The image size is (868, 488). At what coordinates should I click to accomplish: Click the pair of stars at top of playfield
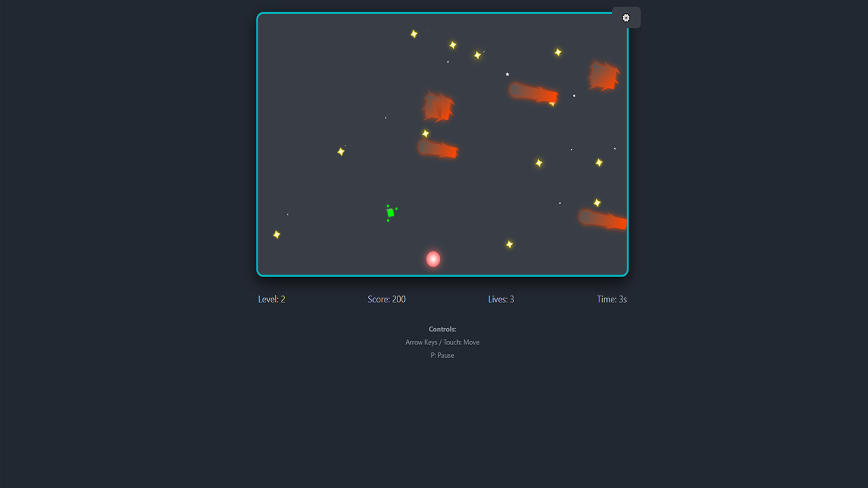[x=452, y=45]
